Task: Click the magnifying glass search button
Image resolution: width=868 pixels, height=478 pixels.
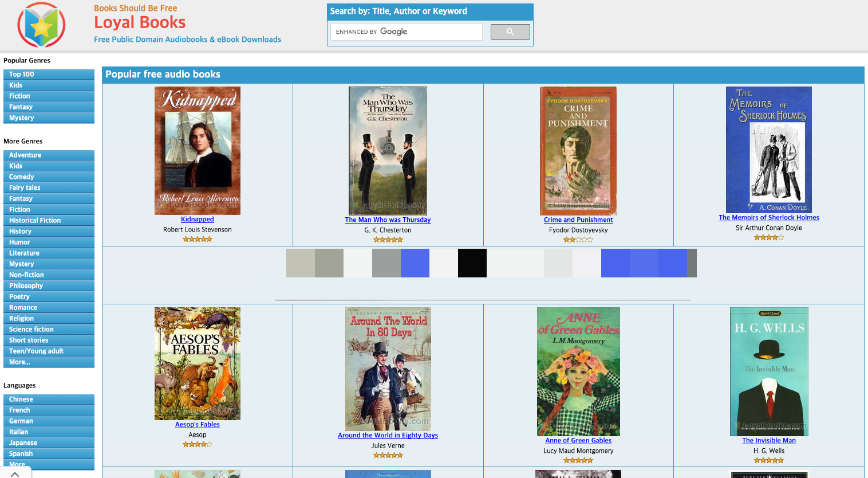Action: (510, 32)
